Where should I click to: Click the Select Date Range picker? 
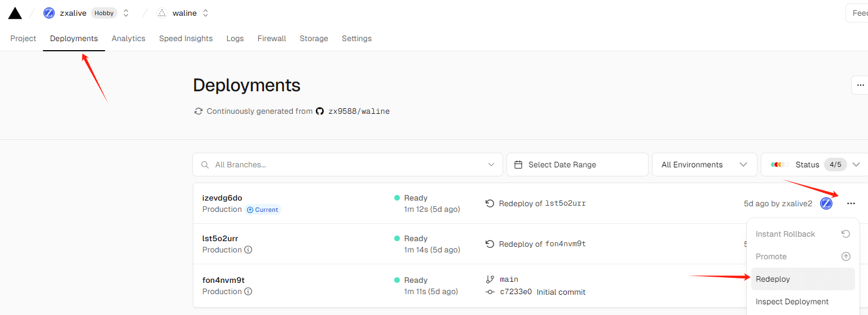pos(577,165)
